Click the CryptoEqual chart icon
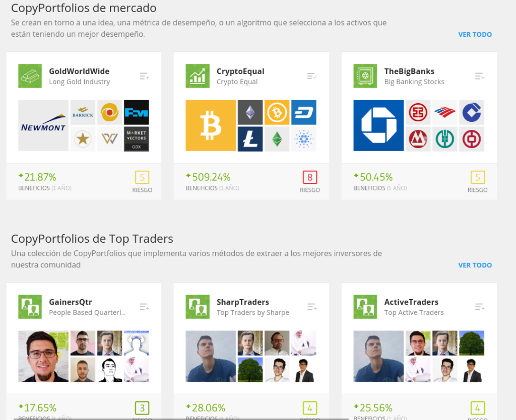 [x=198, y=76]
